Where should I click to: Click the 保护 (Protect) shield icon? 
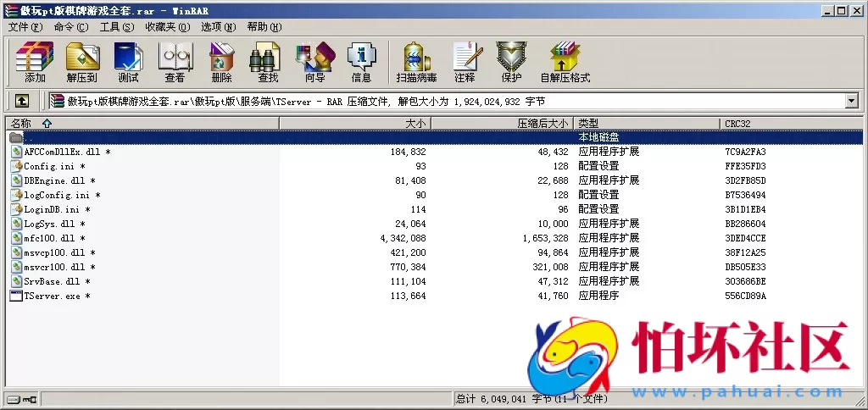click(511, 61)
